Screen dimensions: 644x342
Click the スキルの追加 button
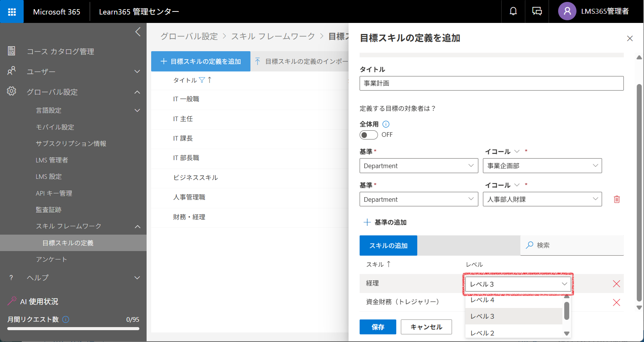click(388, 245)
